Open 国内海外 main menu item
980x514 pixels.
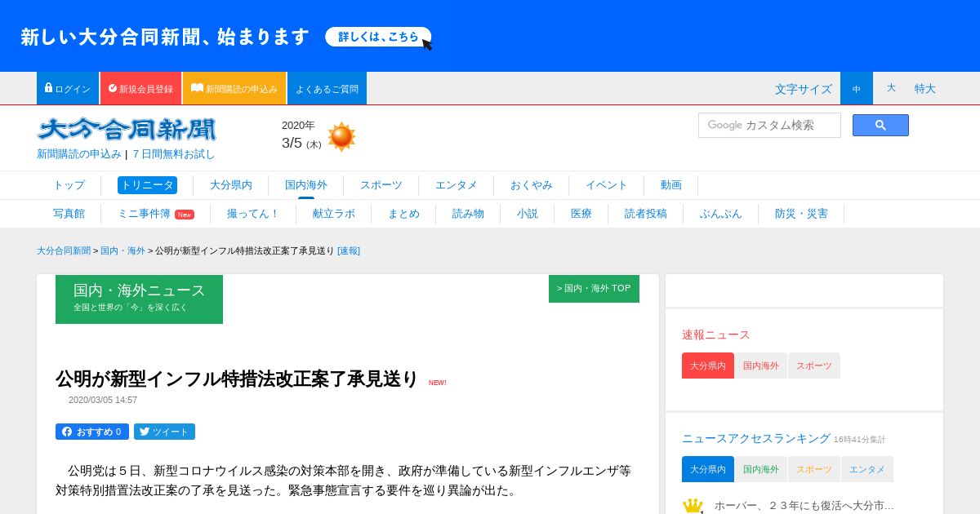pyautogui.click(x=306, y=185)
